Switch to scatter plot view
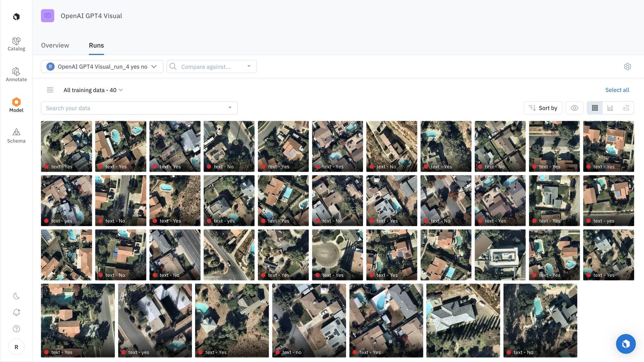Screen dimensions: 644x362 coord(626,108)
